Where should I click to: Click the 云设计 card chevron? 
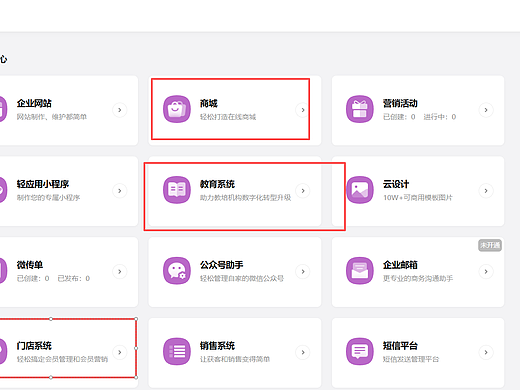[x=486, y=191]
